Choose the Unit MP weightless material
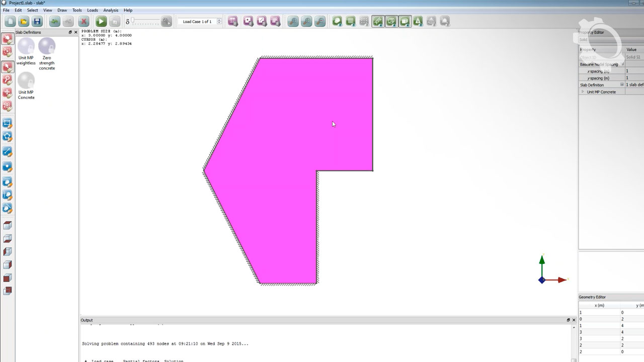The width and height of the screenshot is (644, 362). tap(26, 47)
